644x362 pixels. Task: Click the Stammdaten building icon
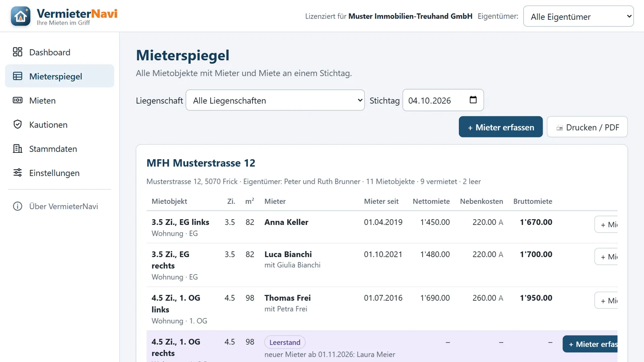pos(17,148)
